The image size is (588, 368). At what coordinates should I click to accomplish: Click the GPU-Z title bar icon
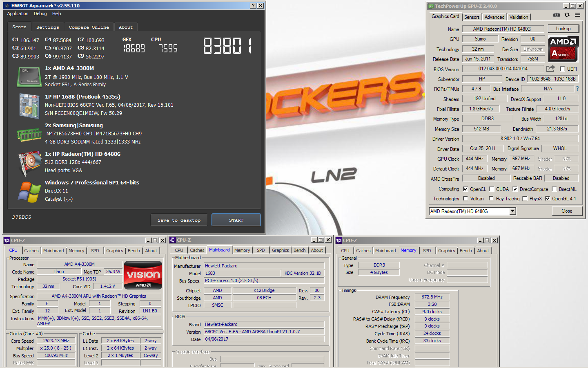click(430, 6)
